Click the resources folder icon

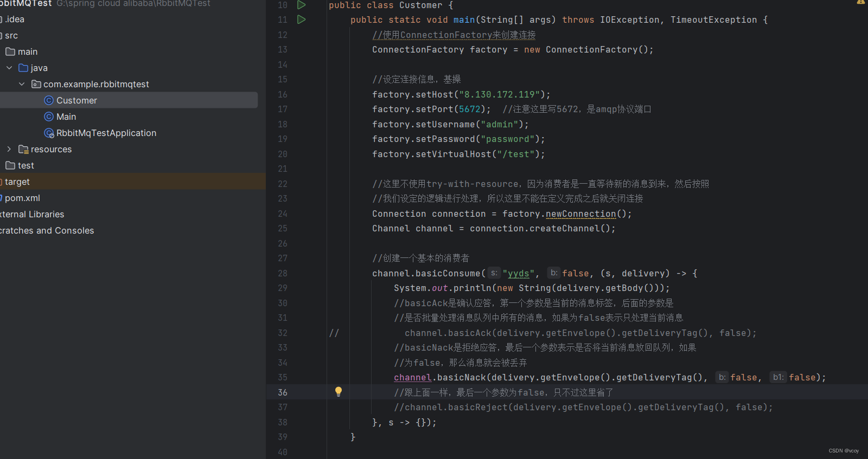click(23, 149)
